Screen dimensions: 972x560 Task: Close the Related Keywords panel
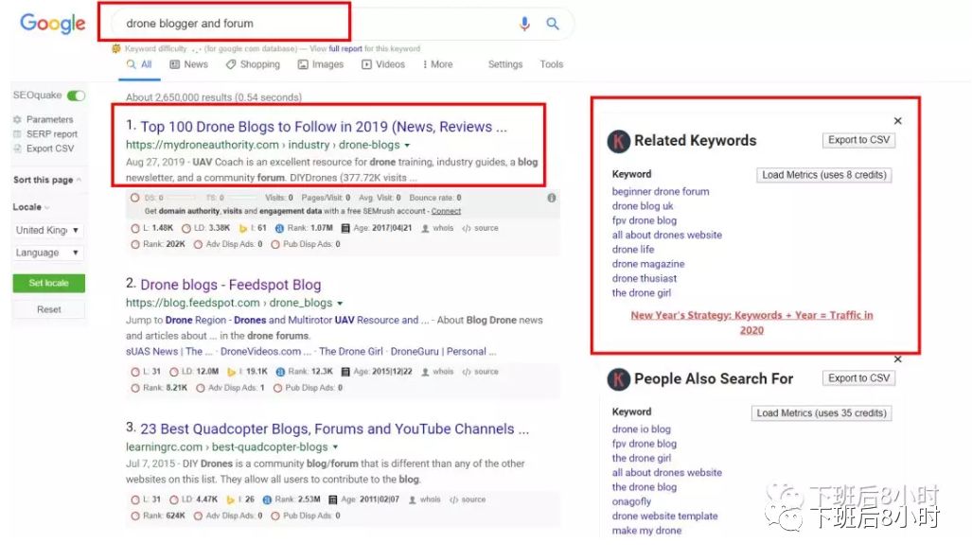click(898, 121)
